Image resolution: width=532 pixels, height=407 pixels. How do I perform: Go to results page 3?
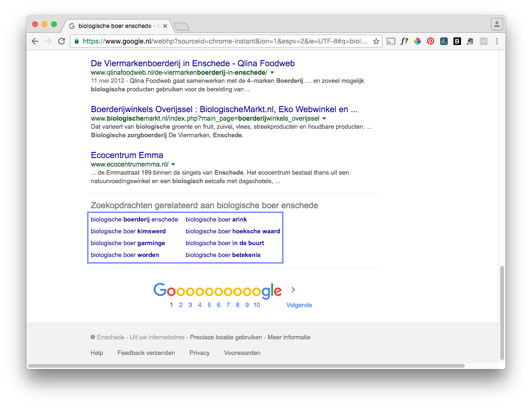tap(190, 305)
